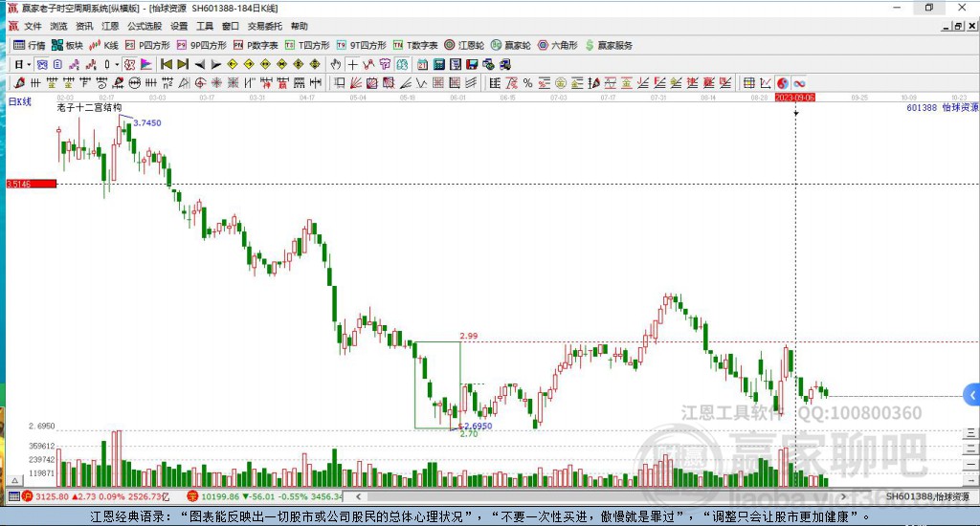This screenshot has height=526, width=980.
Task: Open the 江恩轮 Gann wheel
Action: click(464, 45)
